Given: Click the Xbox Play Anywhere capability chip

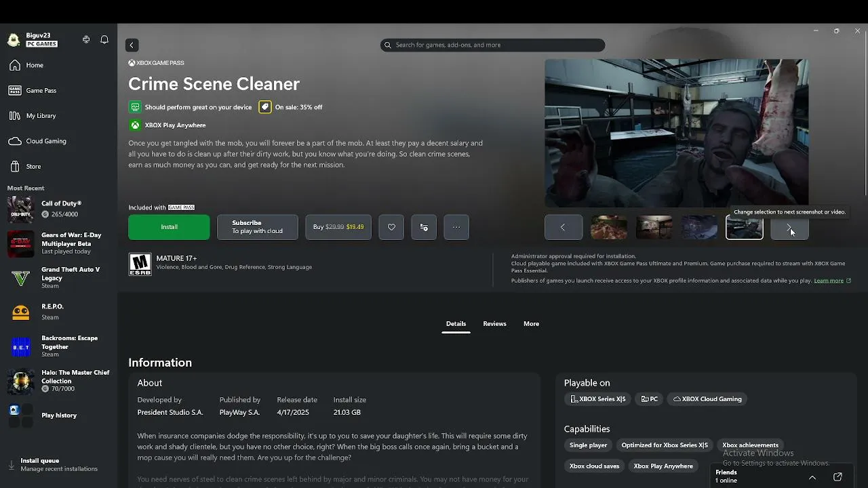Looking at the screenshot, I should coord(663,466).
